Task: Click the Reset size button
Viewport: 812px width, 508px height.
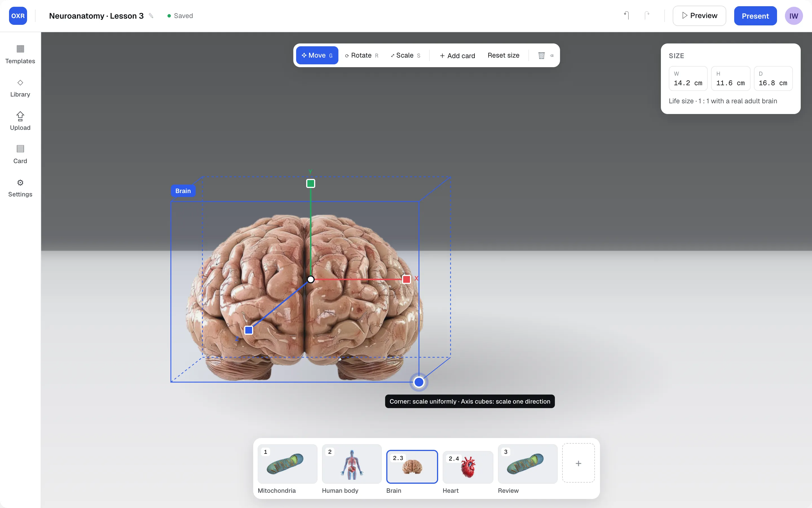Action: click(503, 55)
